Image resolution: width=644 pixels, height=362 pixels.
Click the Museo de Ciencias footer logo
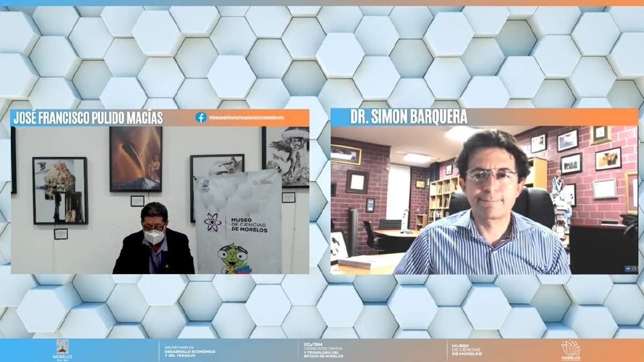click(466, 351)
